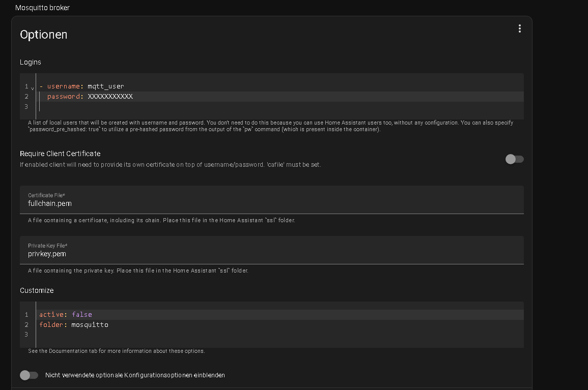Click into the Certificate File field
The image size is (588, 390).
click(x=271, y=200)
